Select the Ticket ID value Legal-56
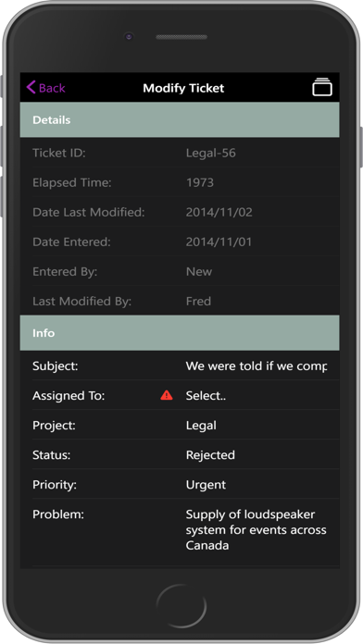Image resolution: width=363 pixels, height=644 pixels. point(211,154)
